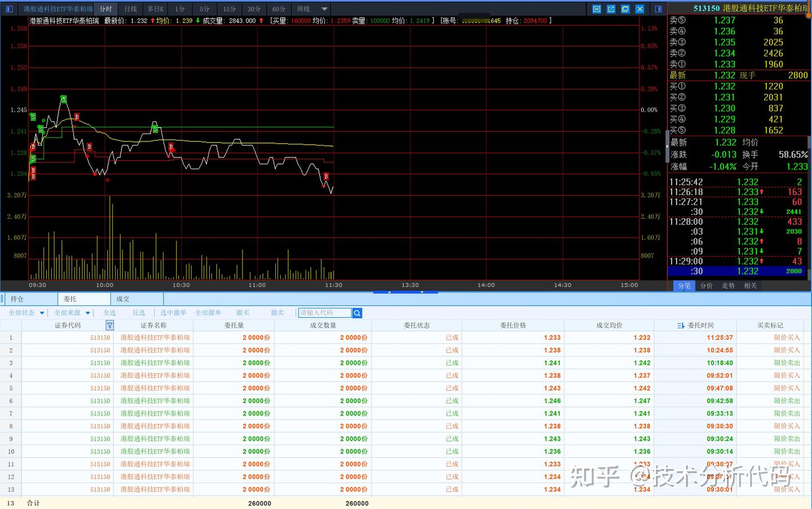Select the 分价 tab in quote panel
This screenshot has width=812, height=509.
(707, 286)
